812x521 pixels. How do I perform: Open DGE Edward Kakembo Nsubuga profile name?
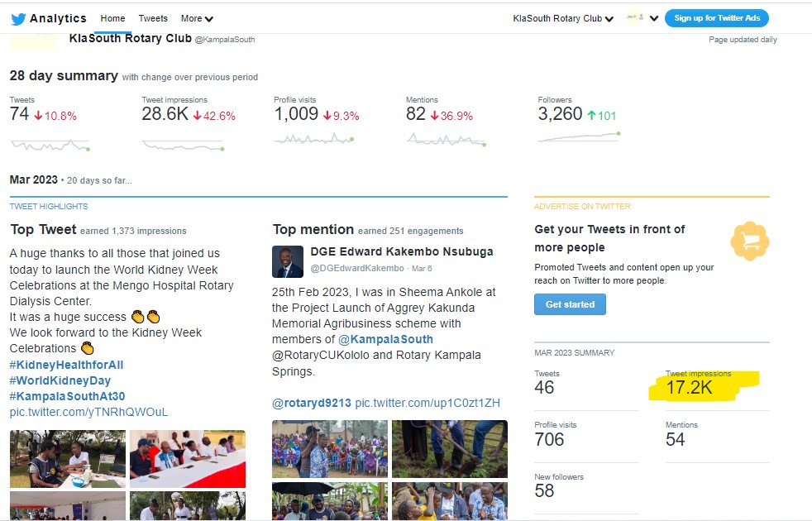pyautogui.click(x=402, y=251)
